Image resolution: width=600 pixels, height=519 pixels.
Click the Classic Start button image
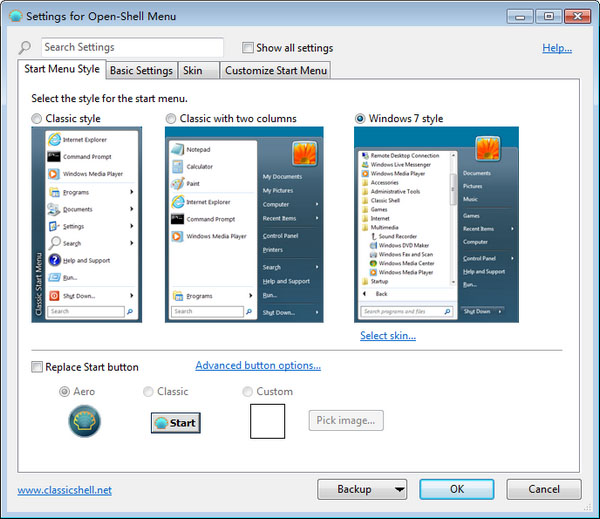[x=176, y=423]
